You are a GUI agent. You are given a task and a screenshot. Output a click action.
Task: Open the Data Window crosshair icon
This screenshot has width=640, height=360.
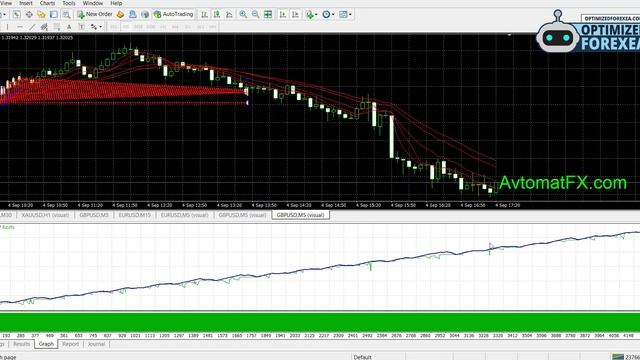pos(29,15)
